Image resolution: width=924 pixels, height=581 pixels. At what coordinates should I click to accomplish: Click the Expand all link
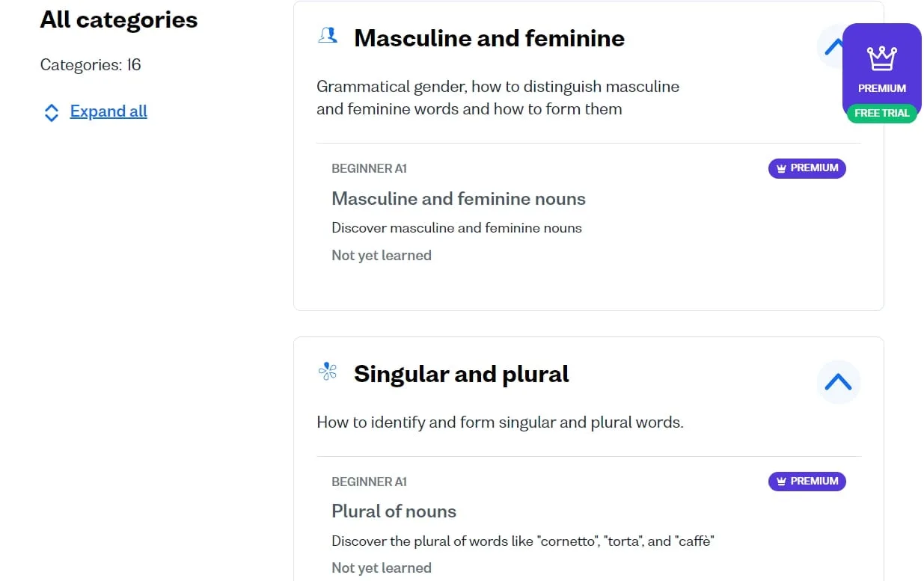pos(108,111)
